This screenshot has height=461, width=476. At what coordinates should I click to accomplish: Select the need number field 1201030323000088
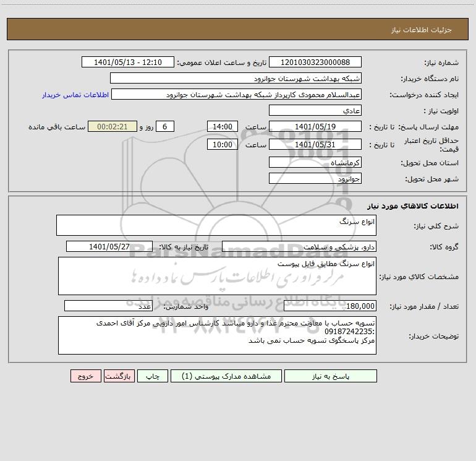pyautogui.click(x=315, y=62)
